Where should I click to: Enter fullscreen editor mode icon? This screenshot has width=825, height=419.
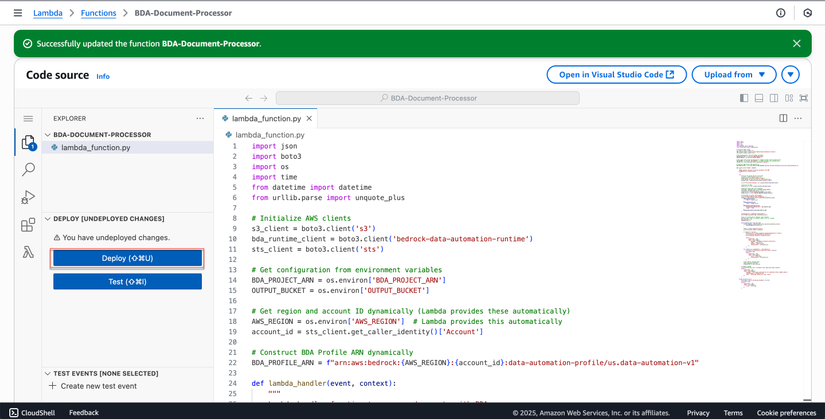tap(803, 98)
